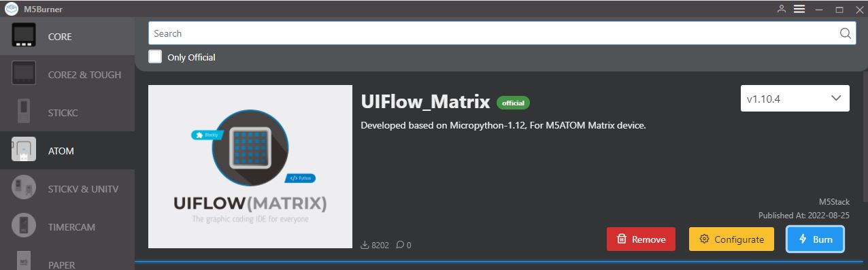Choose the STICKC device icon
Viewport: 868px width, 270px height.
coord(24,112)
